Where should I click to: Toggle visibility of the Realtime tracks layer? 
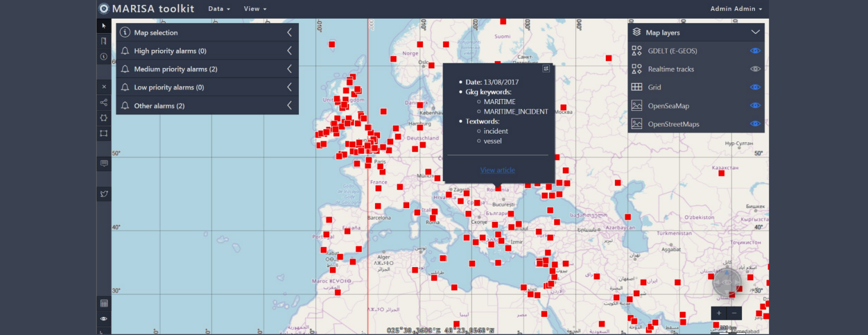point(756,68)
